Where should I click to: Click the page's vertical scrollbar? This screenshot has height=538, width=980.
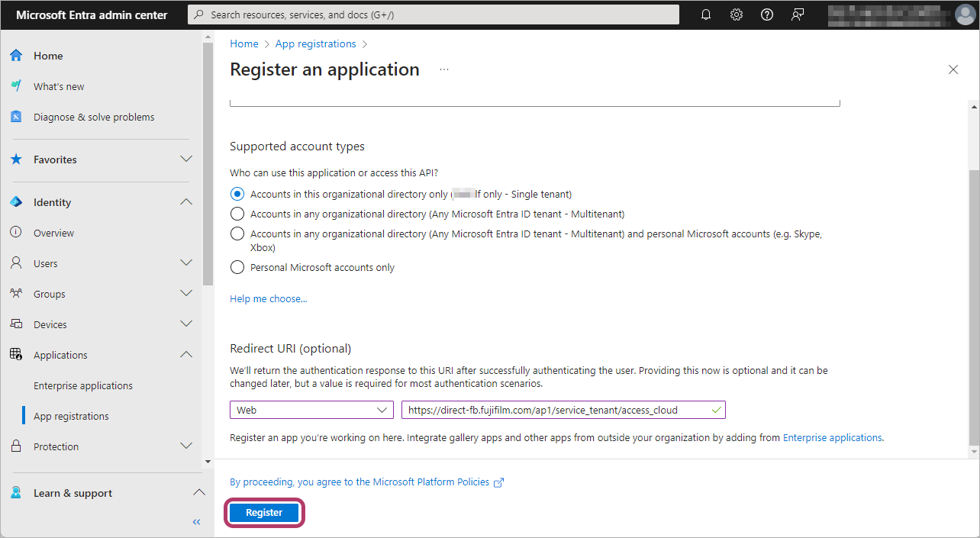pyautogui.click(x=973, y=305)
